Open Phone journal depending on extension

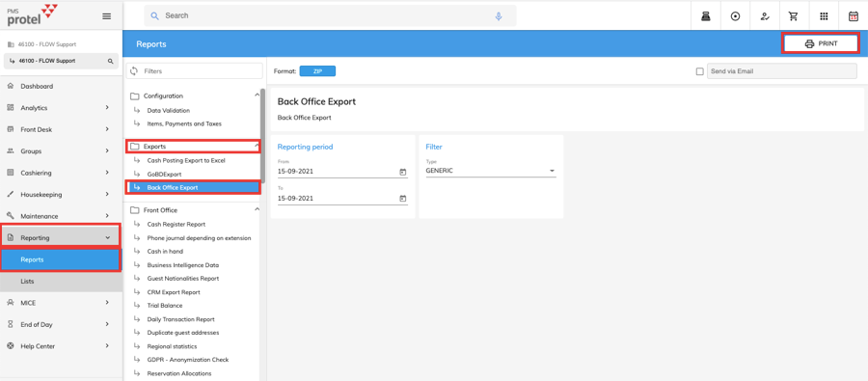click(199, 238)
